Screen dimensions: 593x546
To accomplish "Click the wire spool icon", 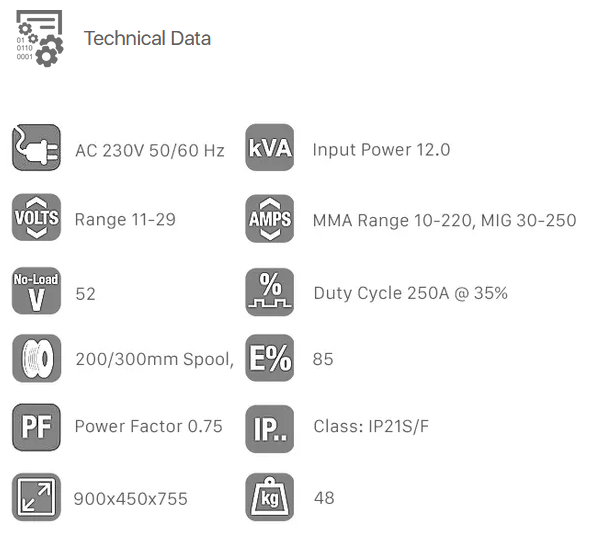I will pyautogui.click(x=36, y=358).
